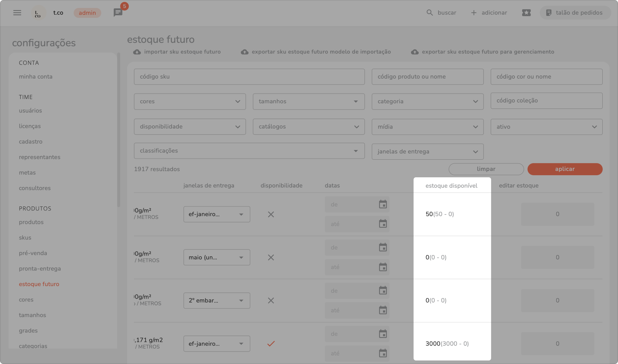Click cloud icon for importar sku estoque futuro
618x364 pixels.
coord(137,52)
